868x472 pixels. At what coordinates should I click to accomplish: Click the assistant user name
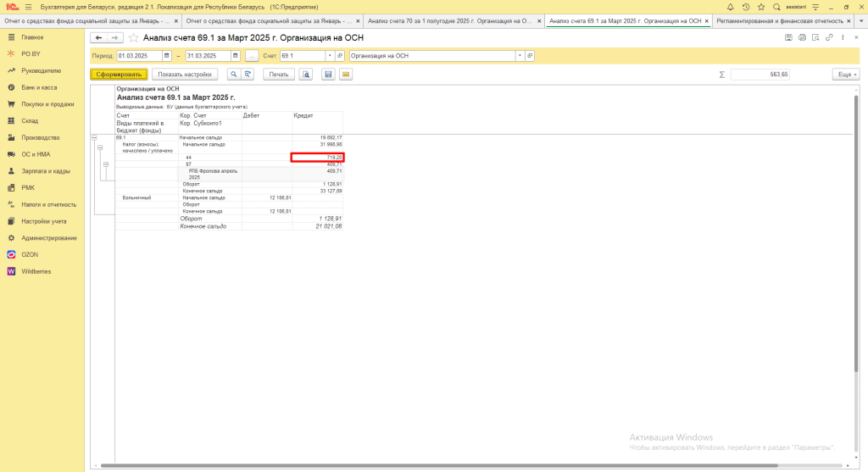point(795,7)
